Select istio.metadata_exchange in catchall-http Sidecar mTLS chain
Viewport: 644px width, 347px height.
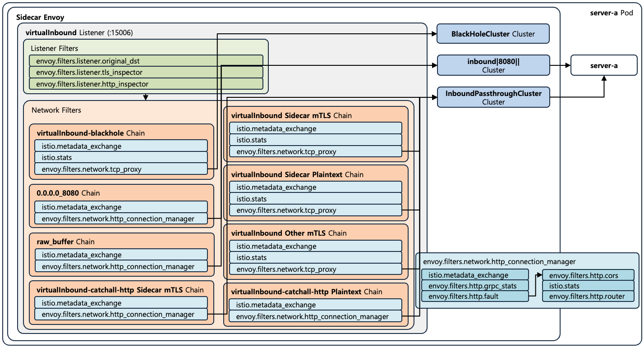[x=121, y=303]
